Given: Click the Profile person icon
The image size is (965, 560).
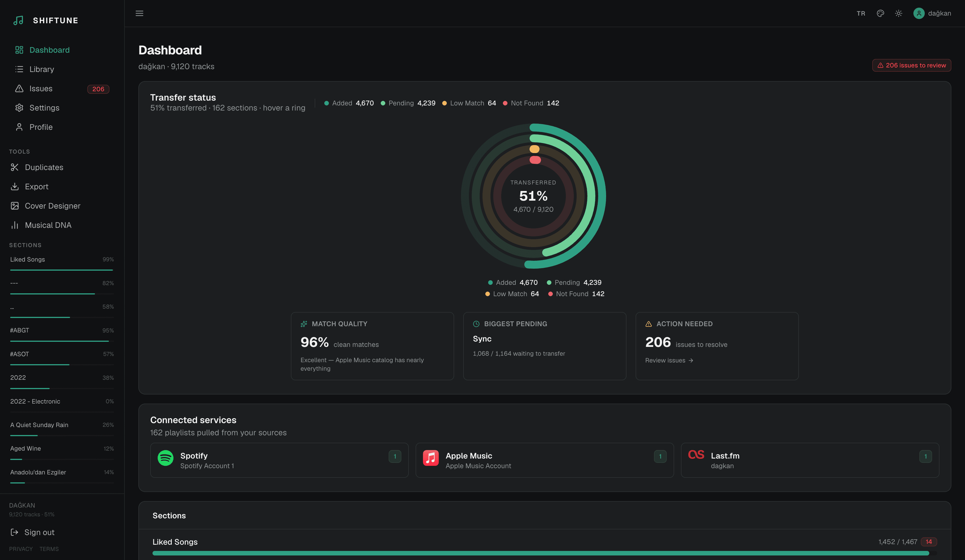Looking at the screenshot, I should 19,127.
